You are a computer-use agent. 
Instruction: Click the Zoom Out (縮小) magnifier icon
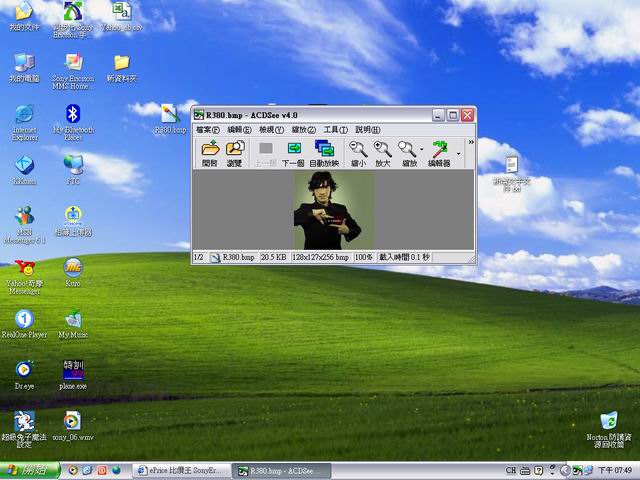click(x=358, y=153)
